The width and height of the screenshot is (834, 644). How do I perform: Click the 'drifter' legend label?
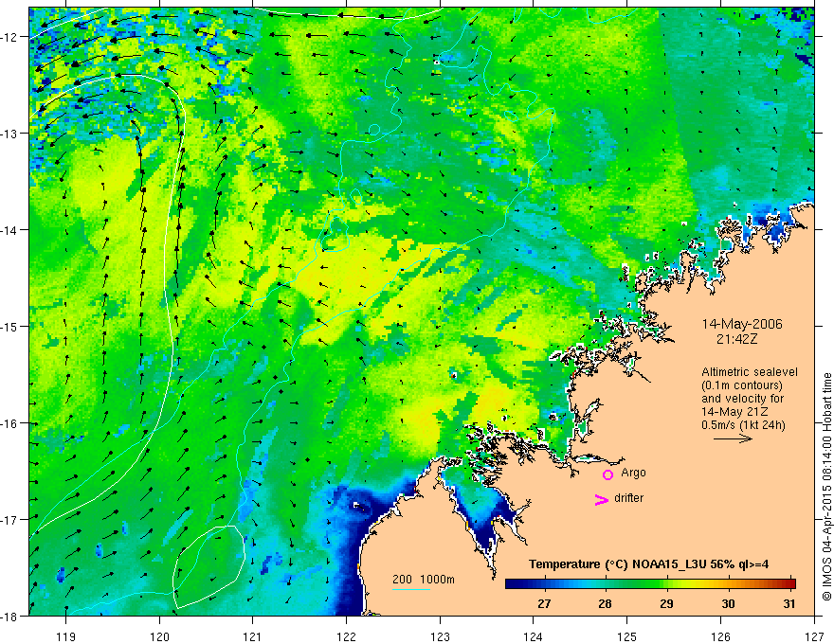pyautogui.click(x=628, y=498)
